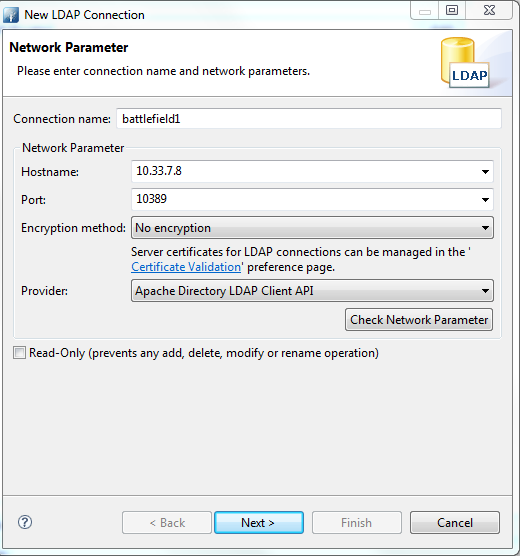520x556 pixels.
Task: Click Check Network Parameter button
Action: coord(419,319)
